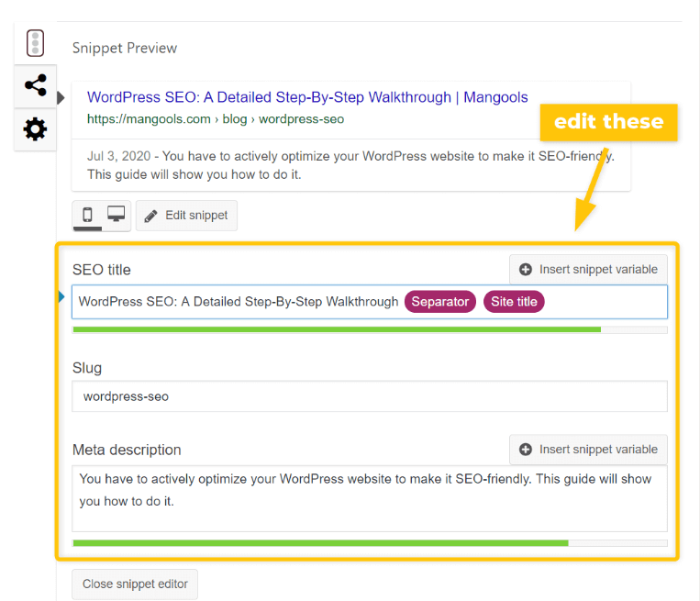Open the Social share tab
700x601 pixels.
pos(35,85)
